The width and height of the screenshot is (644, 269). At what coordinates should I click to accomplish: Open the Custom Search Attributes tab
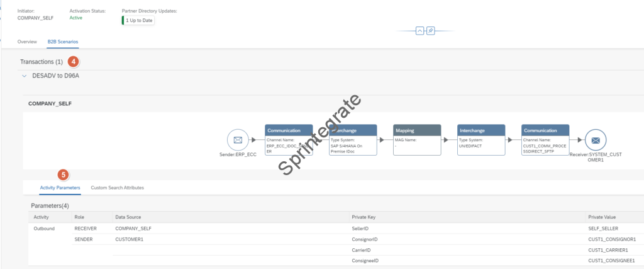coord(118,188)
